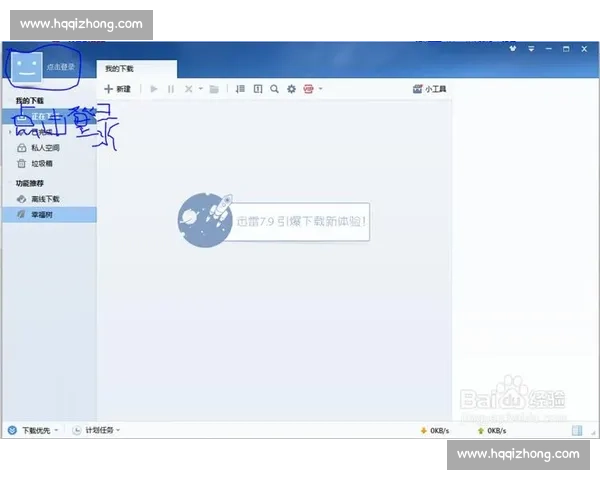The image size is (600, 480).
Task: Select 正在下载 in the sidebar
Action: [49, 116]
